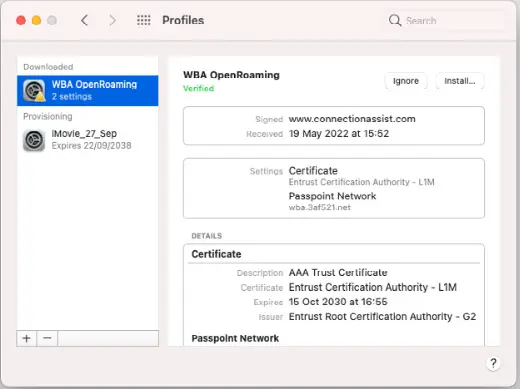Click the Ignore button
The width and height of the screenshot is (520, 389).
click(406, 81)
